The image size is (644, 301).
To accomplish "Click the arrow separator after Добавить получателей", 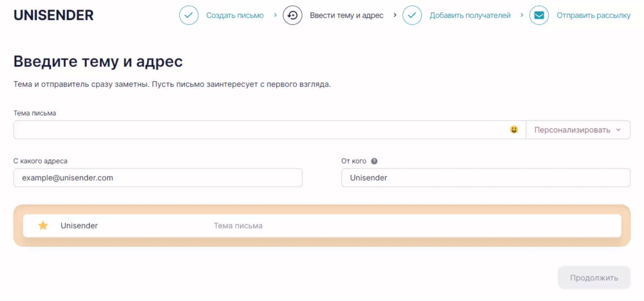I will click(x=522, y=15).
